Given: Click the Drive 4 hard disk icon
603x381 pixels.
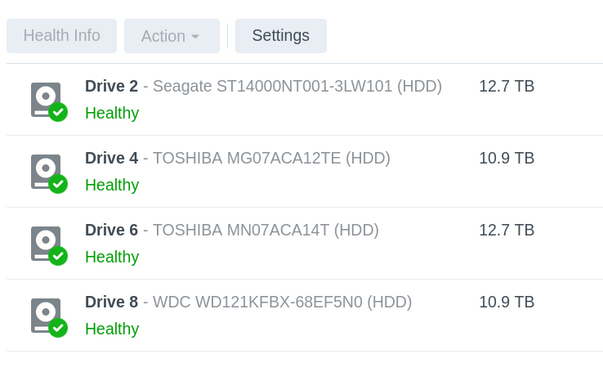Looking at the screenshot, I should coord(46,171).
